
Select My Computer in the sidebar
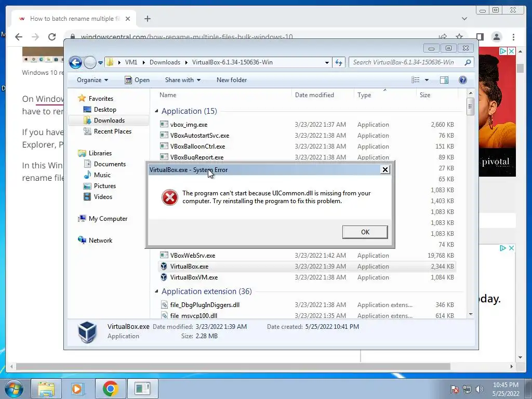(108, 219)
